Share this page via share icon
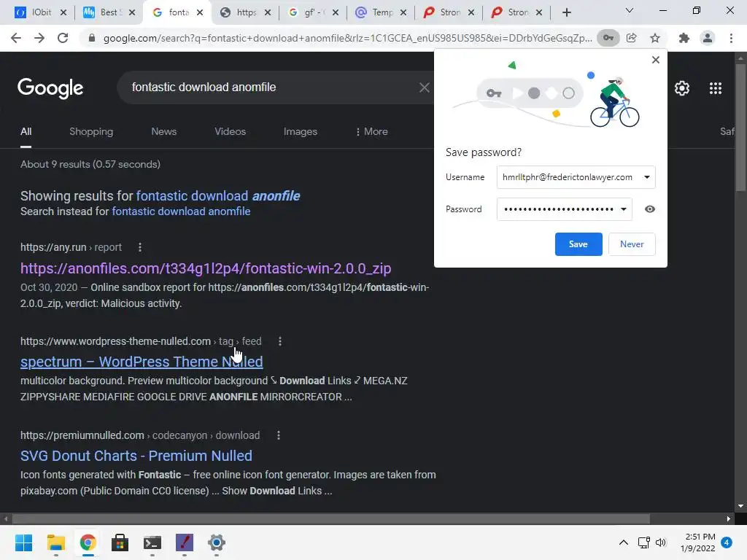This screenshot has width=747, height=560. [x=632, y=38]
